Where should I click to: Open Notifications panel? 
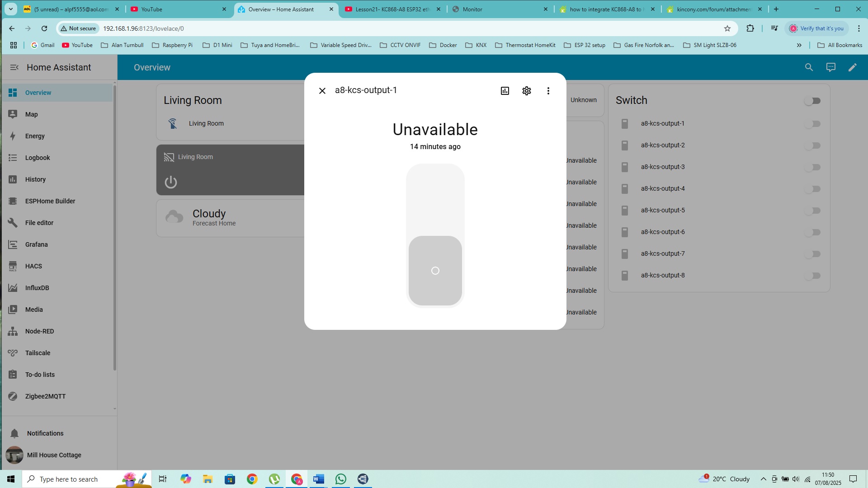45,433
